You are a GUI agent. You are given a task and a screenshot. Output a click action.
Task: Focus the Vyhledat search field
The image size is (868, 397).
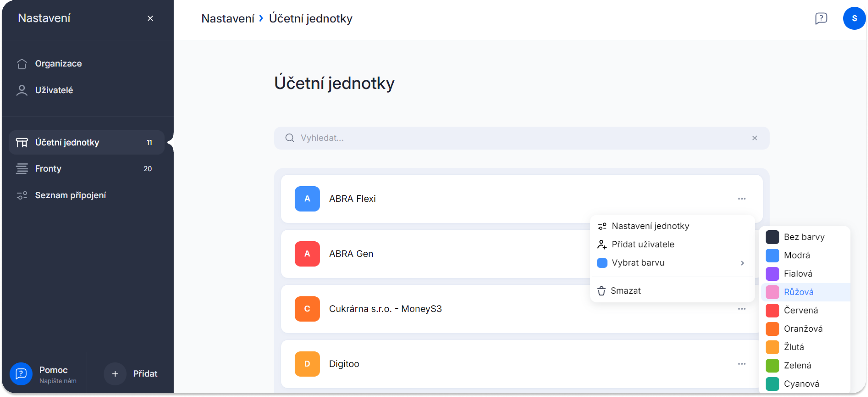tap(522, 138)
